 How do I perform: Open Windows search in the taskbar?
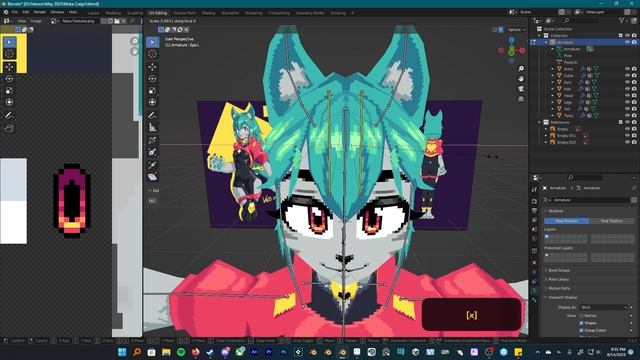click(137, 352)
